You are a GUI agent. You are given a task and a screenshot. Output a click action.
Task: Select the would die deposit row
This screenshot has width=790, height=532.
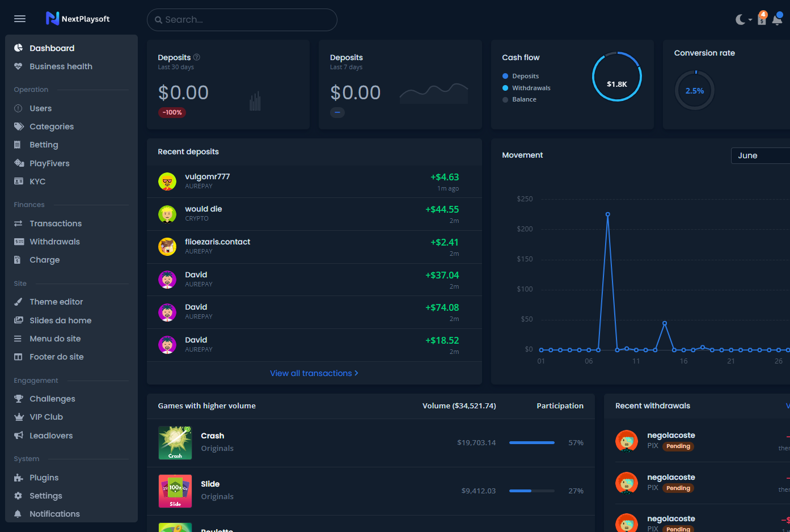point(314,214)
